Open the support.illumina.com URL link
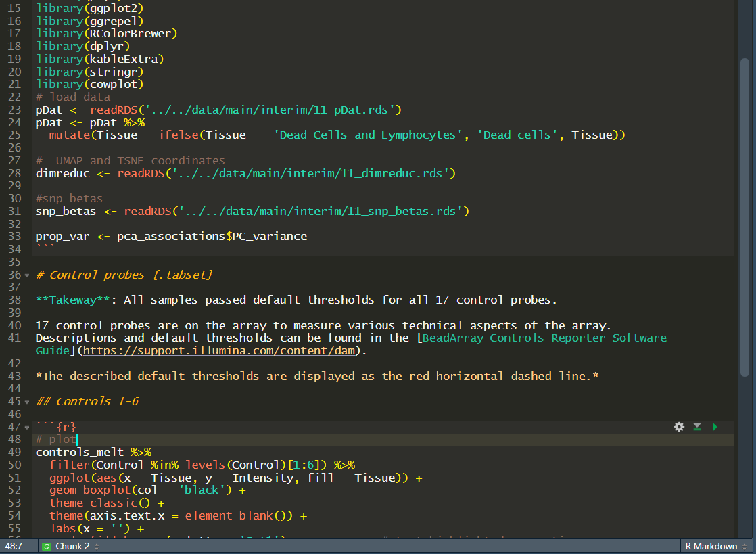The width and height of the screenshot is (756, 554). 219,351
